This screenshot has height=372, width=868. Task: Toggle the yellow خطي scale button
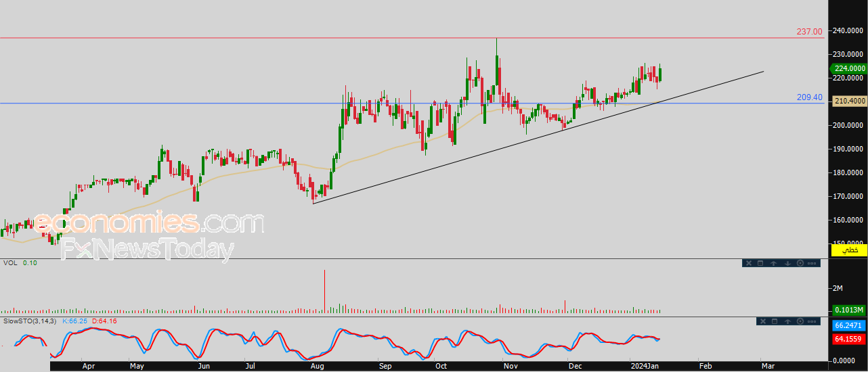pos(849,250)
